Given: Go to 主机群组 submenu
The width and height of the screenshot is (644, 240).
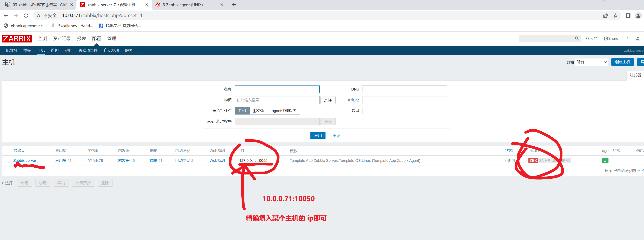Looking at the screenshot, I should click(10, 50).
